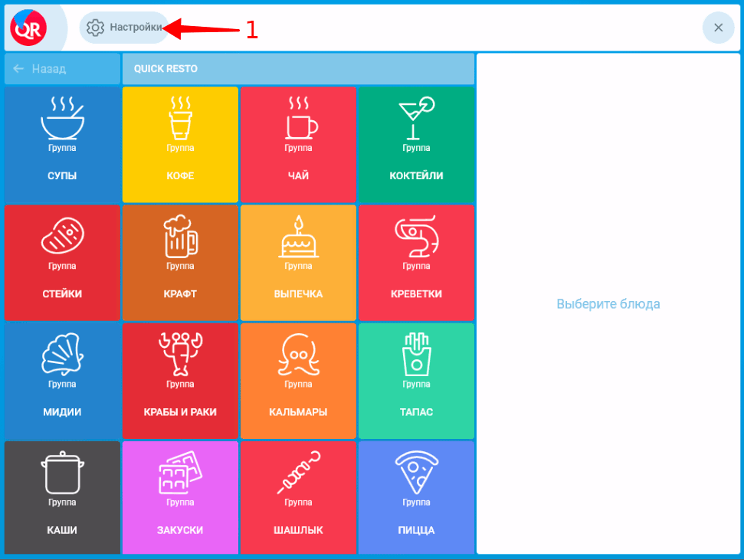This screenshot has height=560, width=744.
Task: Choose the Пицца pizza slice group tile
Action: tap(417, 497)
